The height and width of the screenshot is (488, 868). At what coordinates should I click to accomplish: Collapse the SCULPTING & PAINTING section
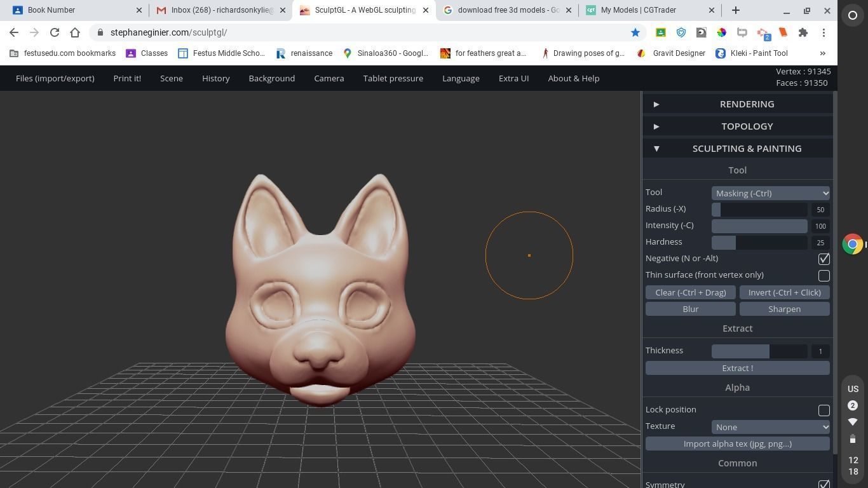click(738, 149)
